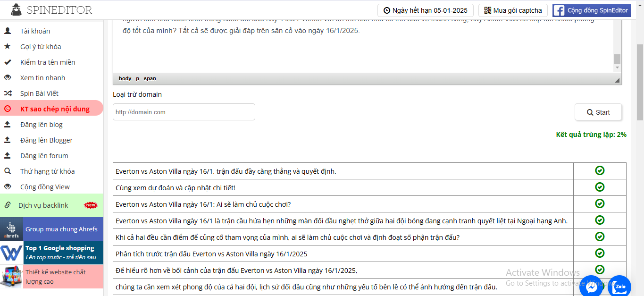This screenshot has height=296, width=644.
Task: Click 'chúng ta cần xem xét phong độ' row
Action: 343,287
